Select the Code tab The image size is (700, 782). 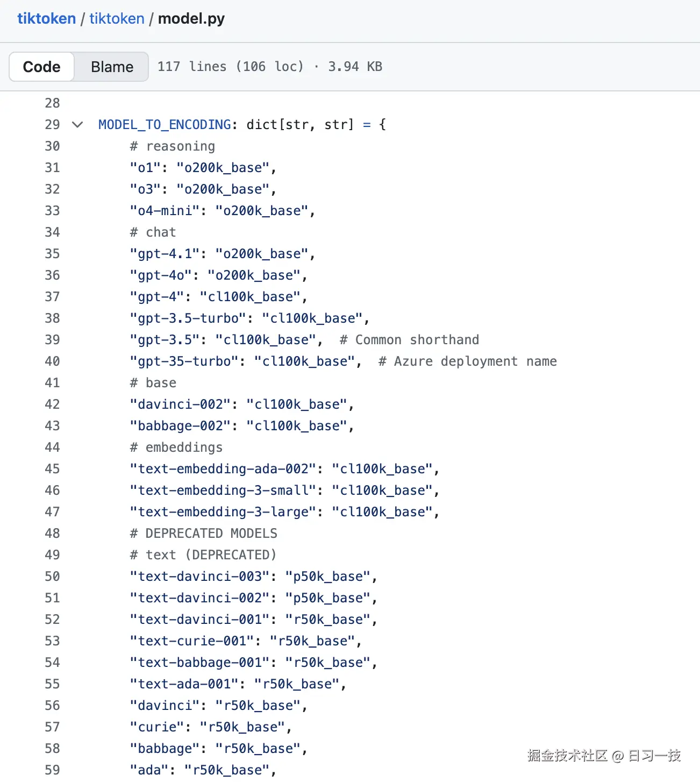coord(41,66)
